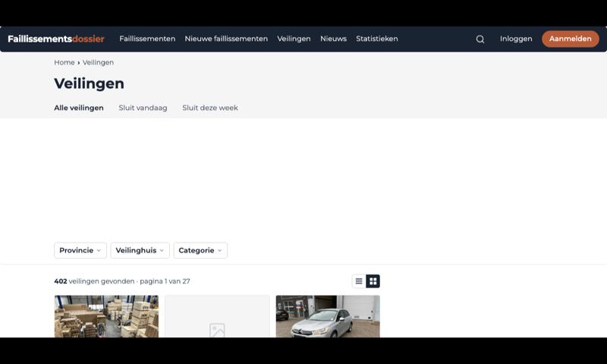Open the Nieuws navigation item
The width and height of the screenshot is (607, 364).
tap(333, 39)
